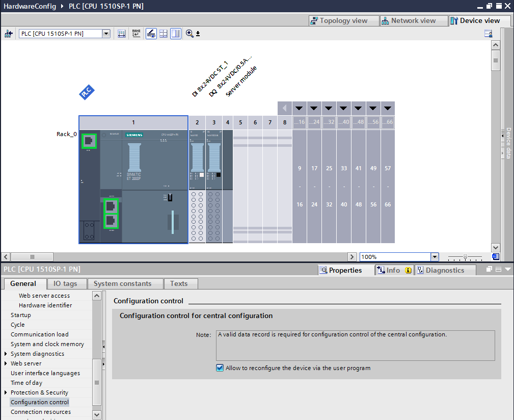Expand slot group ...40 arrow
514x420 pixels.
click(x=343, y=108)
